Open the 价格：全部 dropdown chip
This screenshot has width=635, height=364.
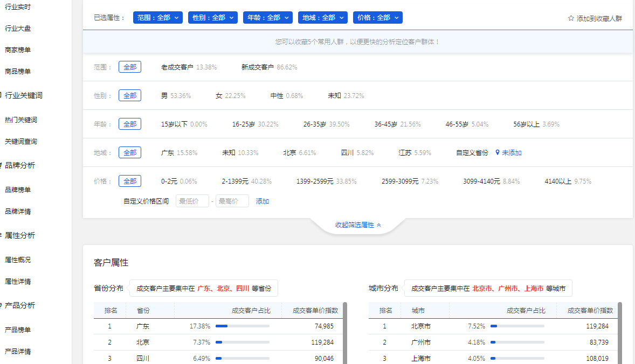[x=378, y=18]
